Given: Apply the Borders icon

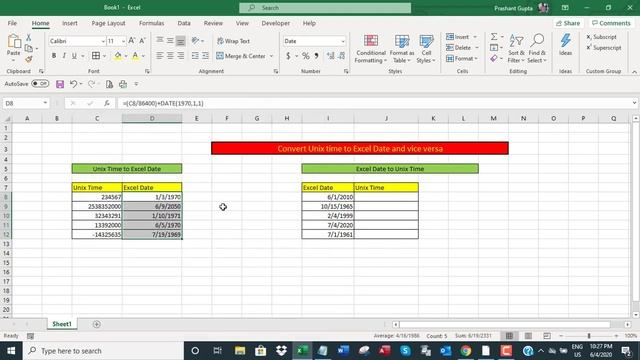Looking at the screenshot, I should click(x=96, y=56).
